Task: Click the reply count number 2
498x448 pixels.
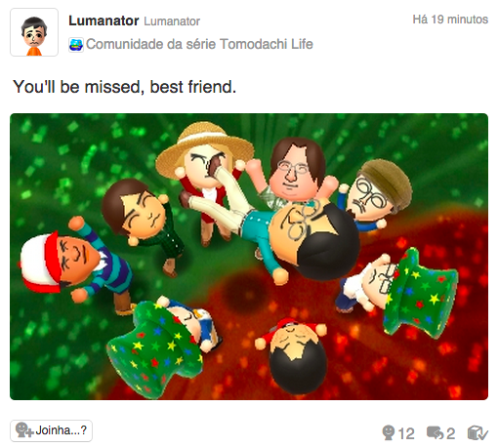Action: pos(450,433)
